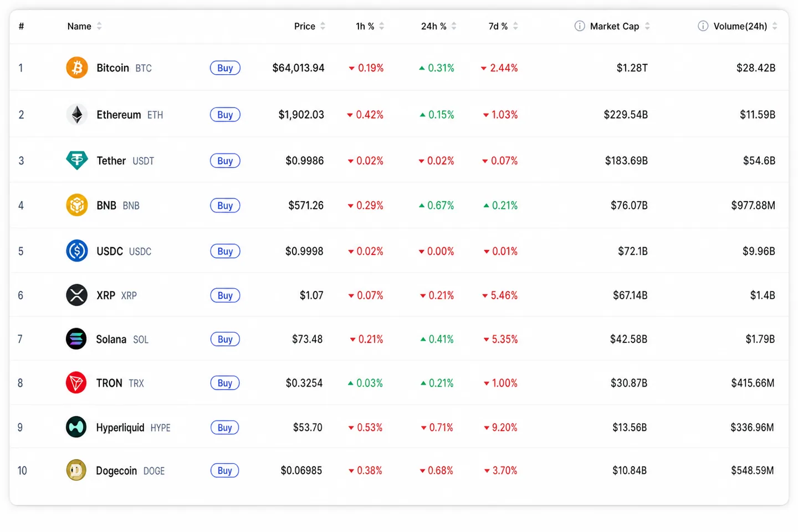Click the Tether logo icon

point(77,161)
